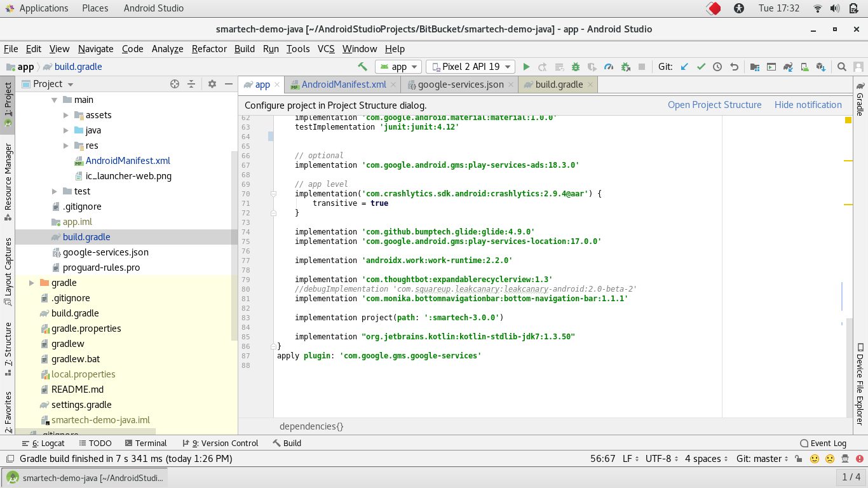The image size is (868, 488).
Task: Open the app run configuration dropdown
Action: pyautogui.click(x=398, y=67)
